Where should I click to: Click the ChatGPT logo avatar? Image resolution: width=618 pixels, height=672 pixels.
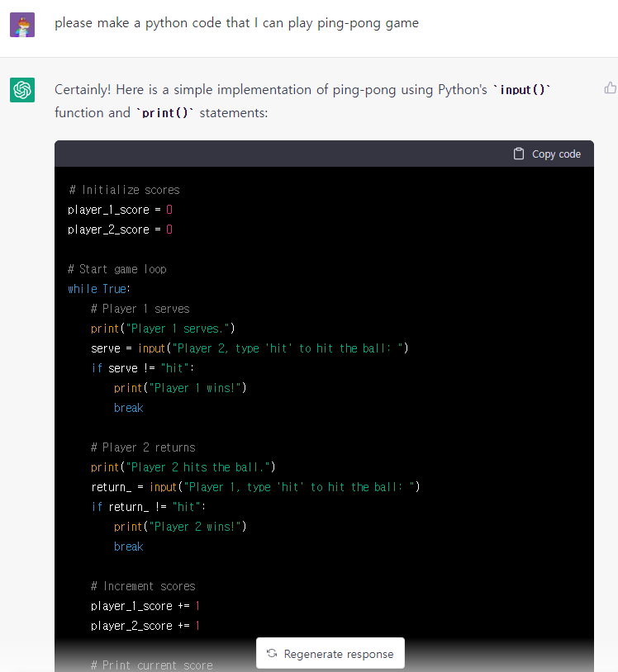[22, 90]
